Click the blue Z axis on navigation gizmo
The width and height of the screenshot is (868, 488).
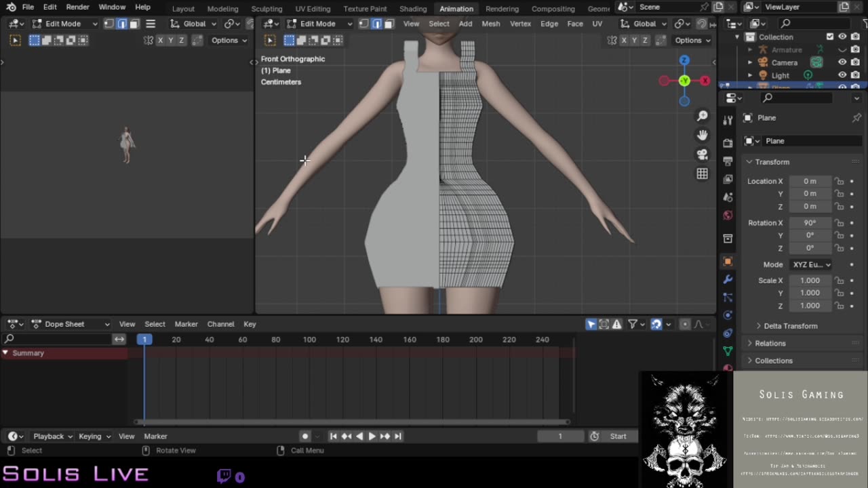click(x=684, y=60)
